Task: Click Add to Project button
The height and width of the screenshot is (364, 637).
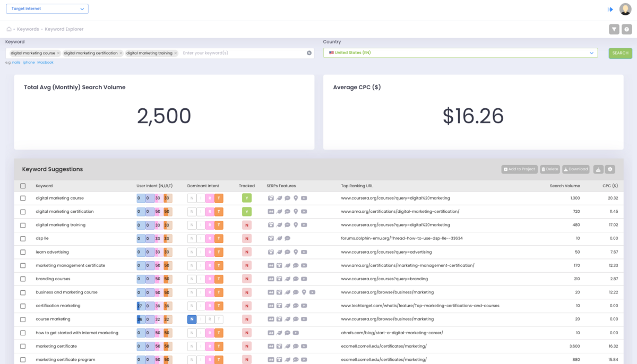Action: tap(520, 169)
